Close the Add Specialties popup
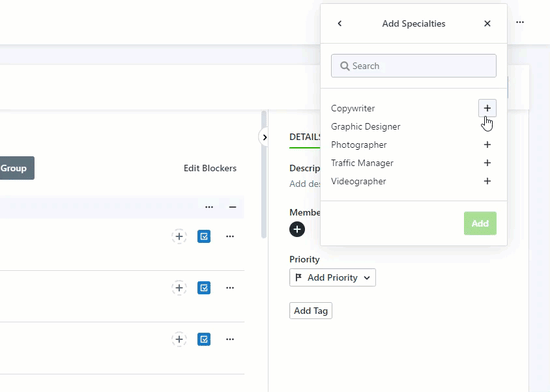Viewport: 550px width, 392px height. click(487, 23)
